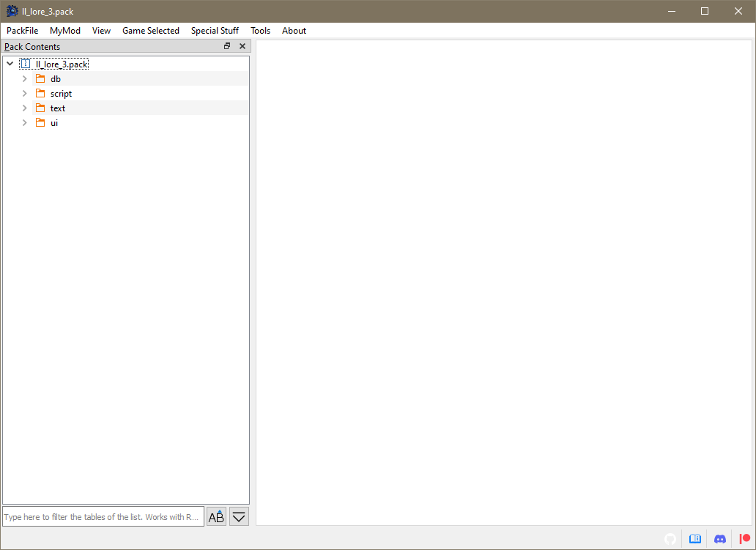Focus the table filter text field
The width and height of the screenshot is (756, 550).
click(103, 517)
